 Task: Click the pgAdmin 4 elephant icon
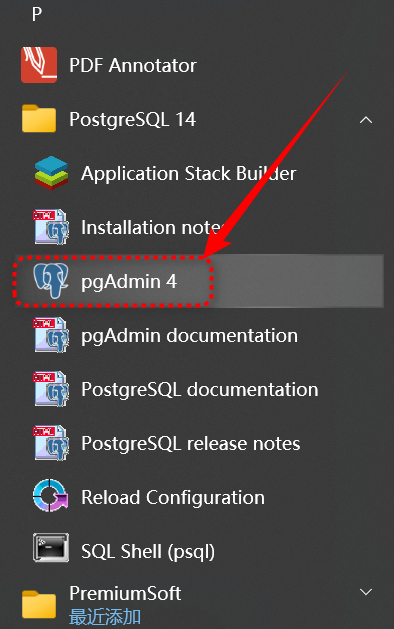[51, 281]
